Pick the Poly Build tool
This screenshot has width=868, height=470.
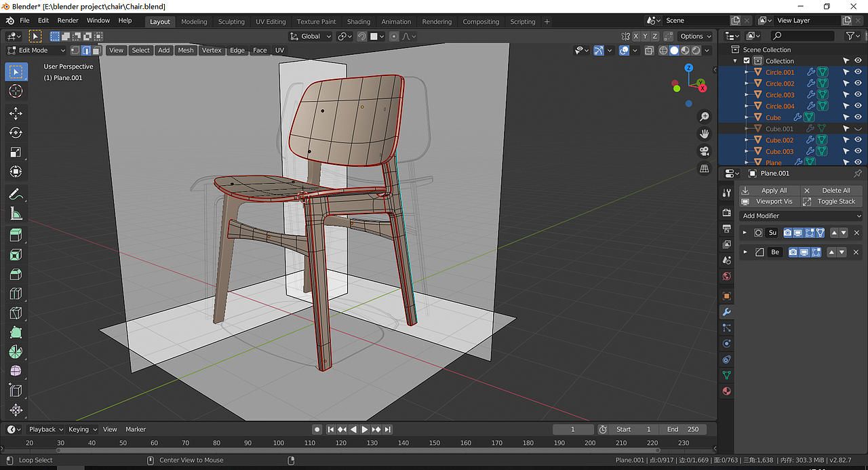pos(16,333)
